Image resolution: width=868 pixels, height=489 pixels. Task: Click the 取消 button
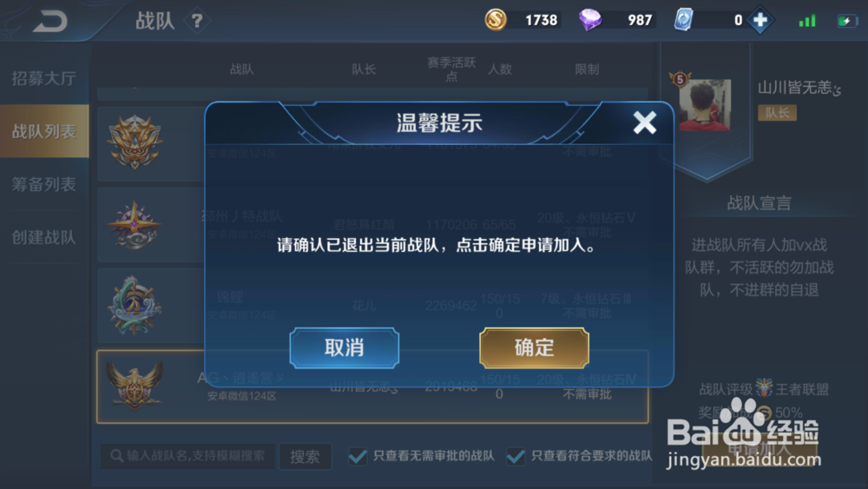point(345,347)
